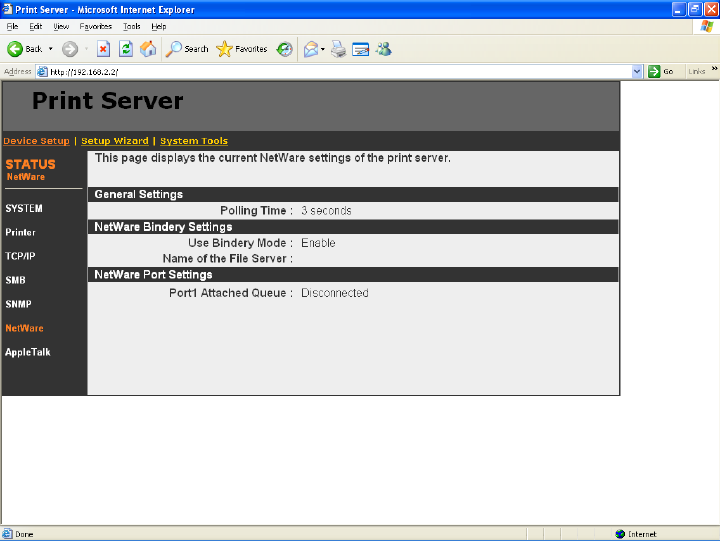The image size is (720, 541).
Task: Open the Edit menu
Action: 35,26
